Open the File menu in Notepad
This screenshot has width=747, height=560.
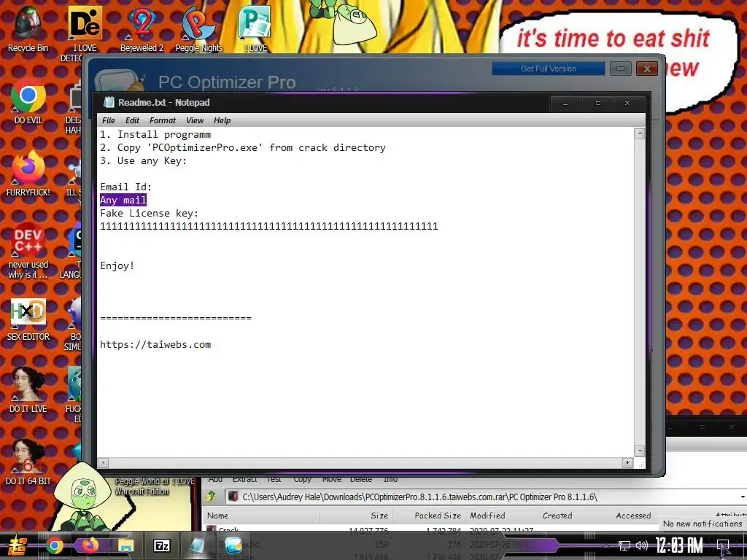click(109, 120)
